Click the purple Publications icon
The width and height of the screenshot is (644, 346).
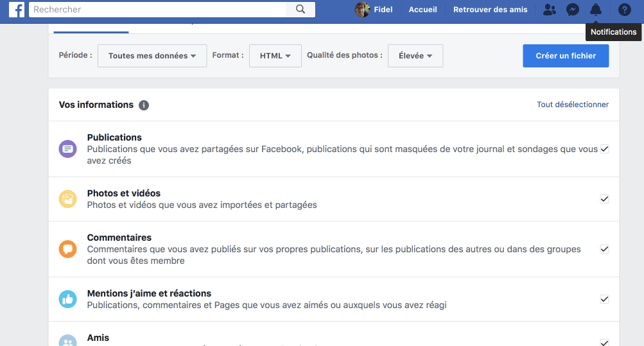68,149
